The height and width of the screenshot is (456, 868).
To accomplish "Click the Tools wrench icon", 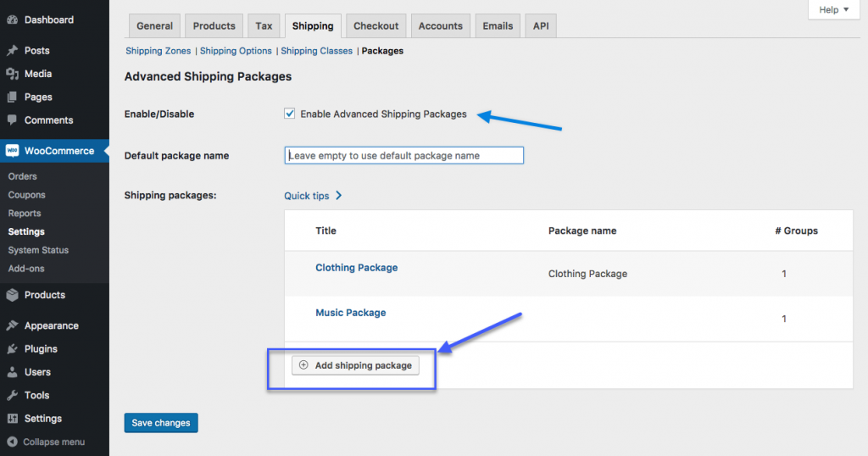I will (12, 395).
